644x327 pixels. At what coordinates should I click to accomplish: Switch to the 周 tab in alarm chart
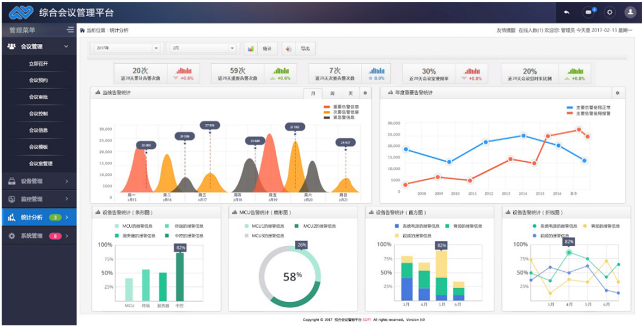click(332, 93)
